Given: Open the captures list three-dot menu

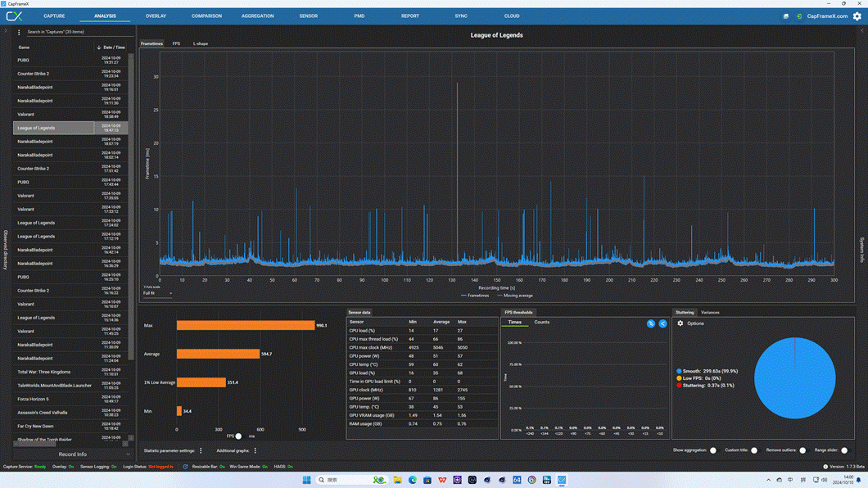Looking at the screenshot, I should [x=19, y=32].
